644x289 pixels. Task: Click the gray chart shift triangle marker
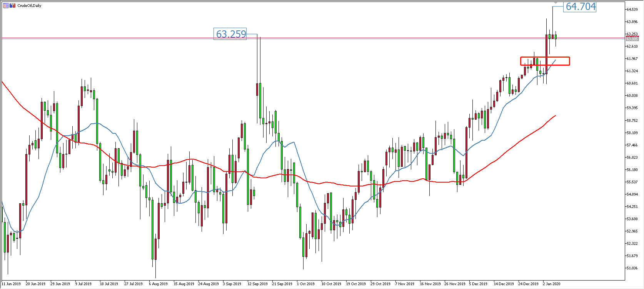[x=555, y=3]
